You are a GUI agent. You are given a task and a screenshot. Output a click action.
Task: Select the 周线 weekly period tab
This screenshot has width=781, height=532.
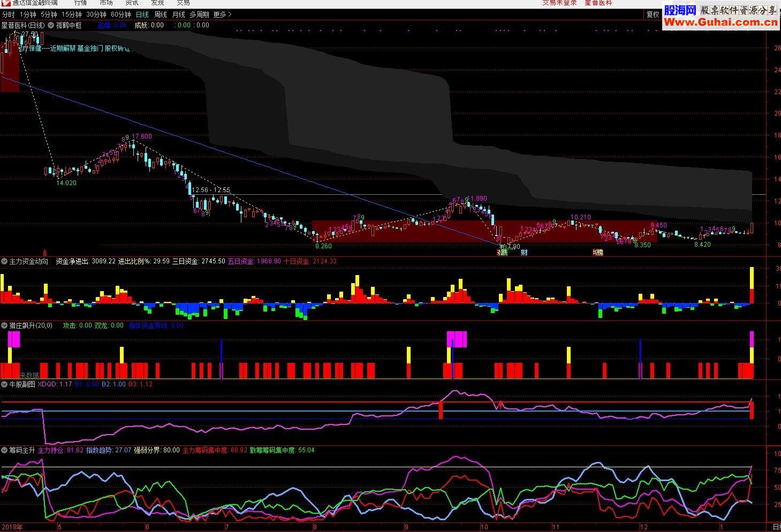[161, 14]
